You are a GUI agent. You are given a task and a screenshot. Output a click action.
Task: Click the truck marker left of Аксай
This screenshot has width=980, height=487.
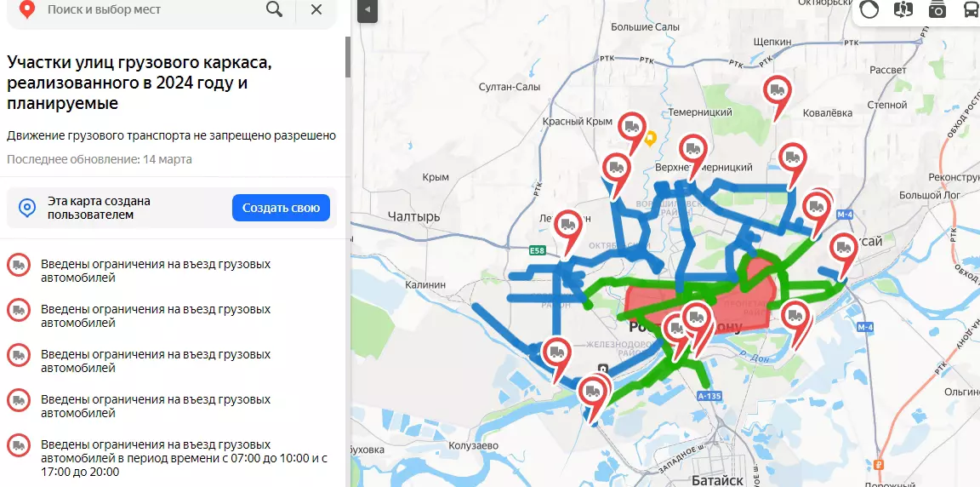point(842,249)
